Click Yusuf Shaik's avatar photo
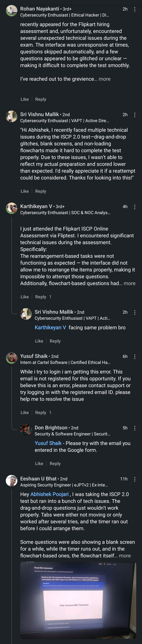 point(12,358)
